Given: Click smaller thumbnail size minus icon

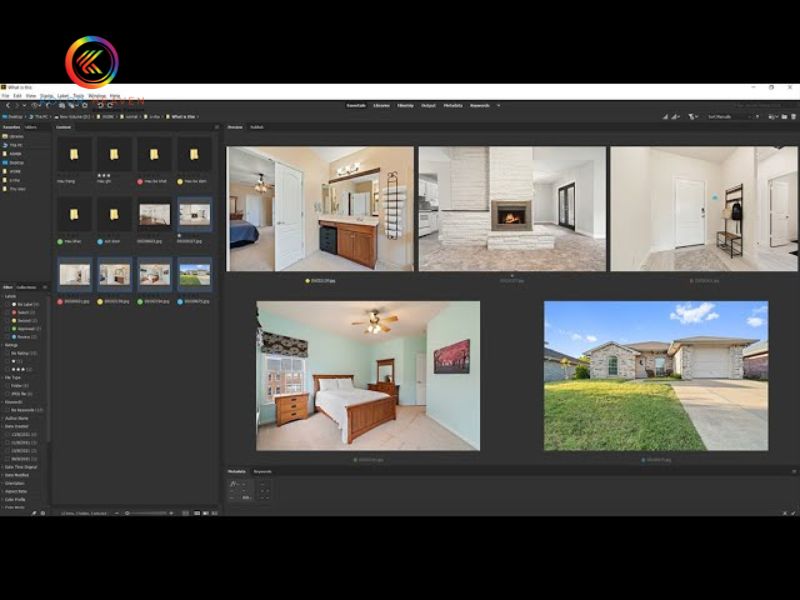Looking at the screenshot, I should coord(117,513).
